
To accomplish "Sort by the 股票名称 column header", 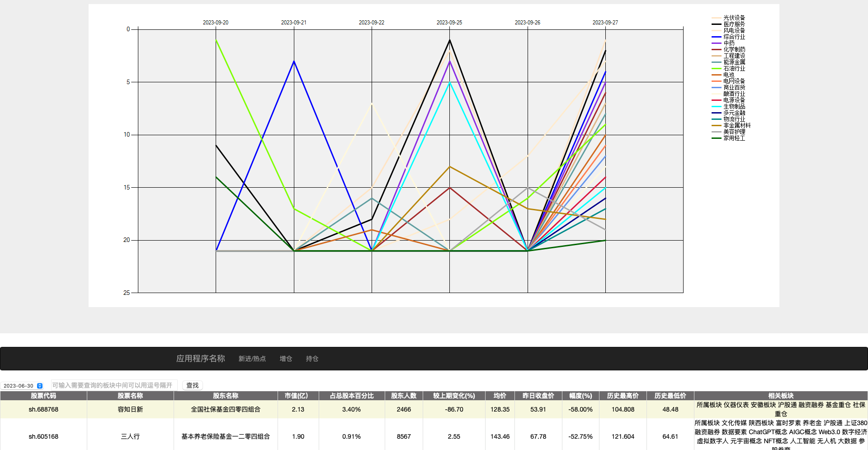I will [130, 396].
